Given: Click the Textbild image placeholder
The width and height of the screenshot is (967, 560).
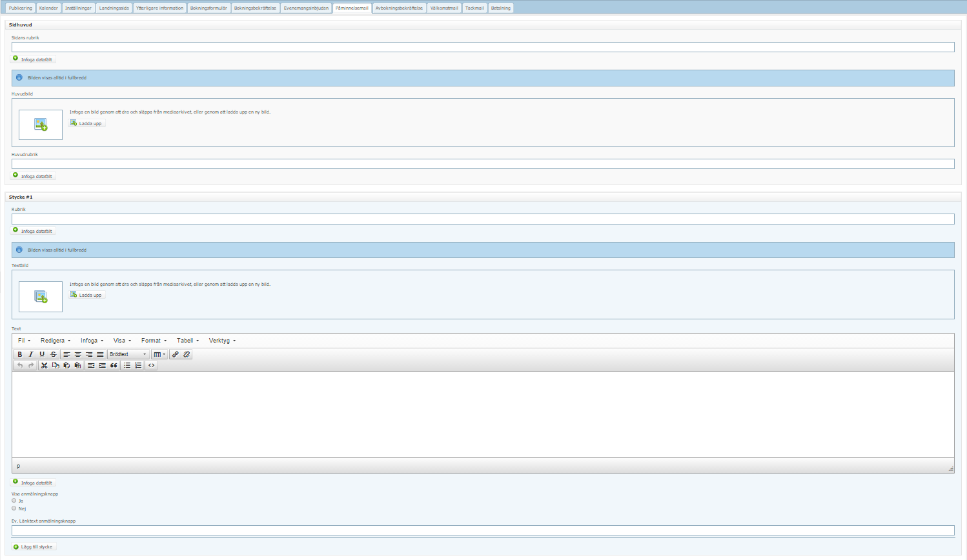Looking at the screenshot, I should (x=41, y=297).
